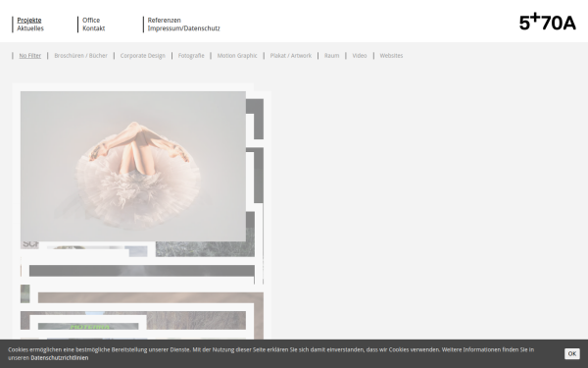This screenshot has height=368, width=588.
Task: Open the Datenschutzrichtlinien link
Action: pyautogui.click(x=60, y=358)
